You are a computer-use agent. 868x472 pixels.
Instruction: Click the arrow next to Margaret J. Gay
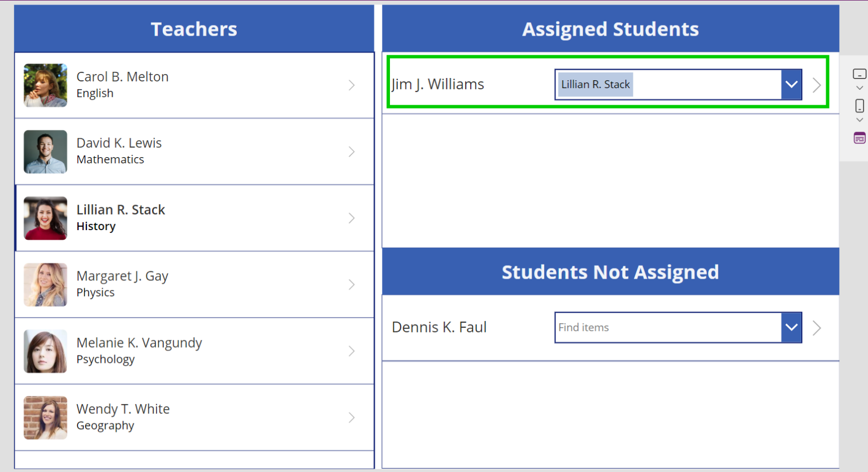point(351,284)
